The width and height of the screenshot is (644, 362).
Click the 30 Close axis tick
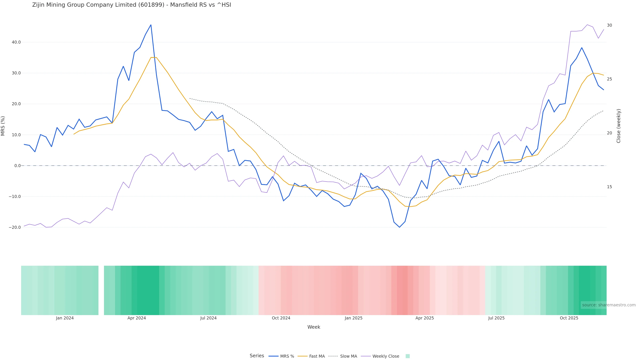tap(609, 25)
